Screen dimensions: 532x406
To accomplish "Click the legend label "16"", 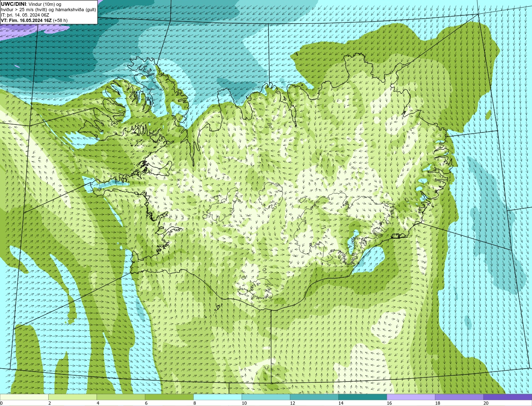I will (389, 403).
